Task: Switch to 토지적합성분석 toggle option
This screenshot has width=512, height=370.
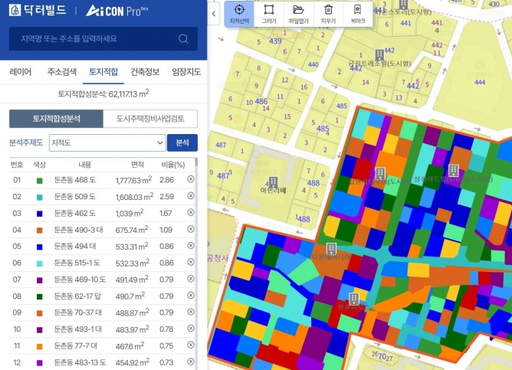Action: [56, 119]
